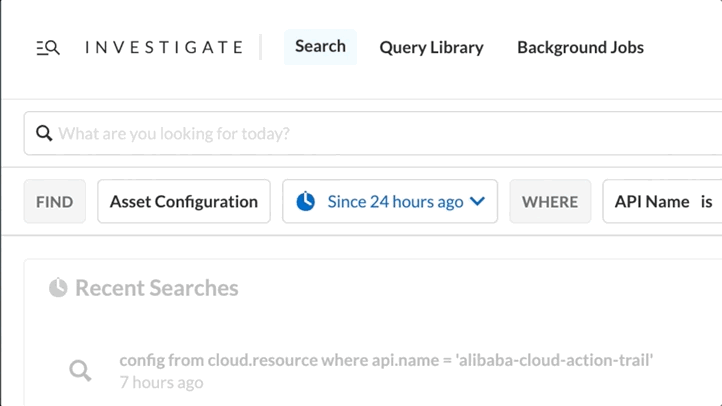Switch to the Search tab
722x406 pixels.
coord(320,46)
